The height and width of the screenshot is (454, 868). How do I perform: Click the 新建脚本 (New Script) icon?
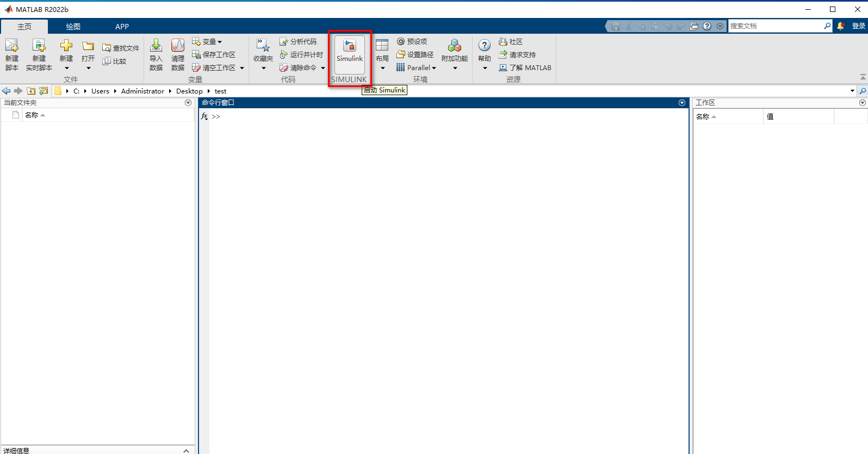point(12,46)
